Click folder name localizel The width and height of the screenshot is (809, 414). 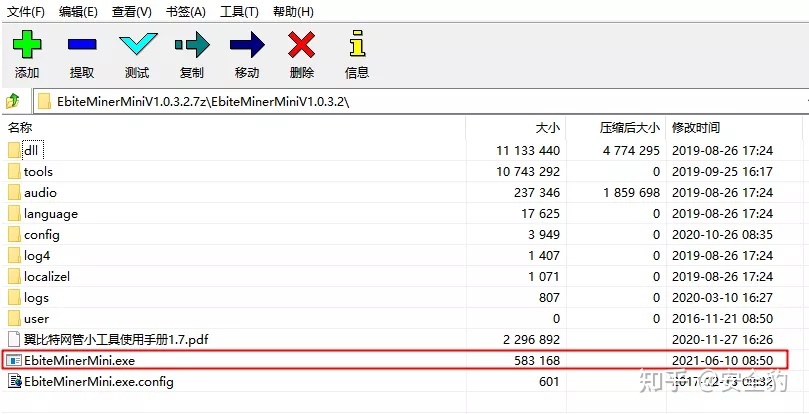47,277
